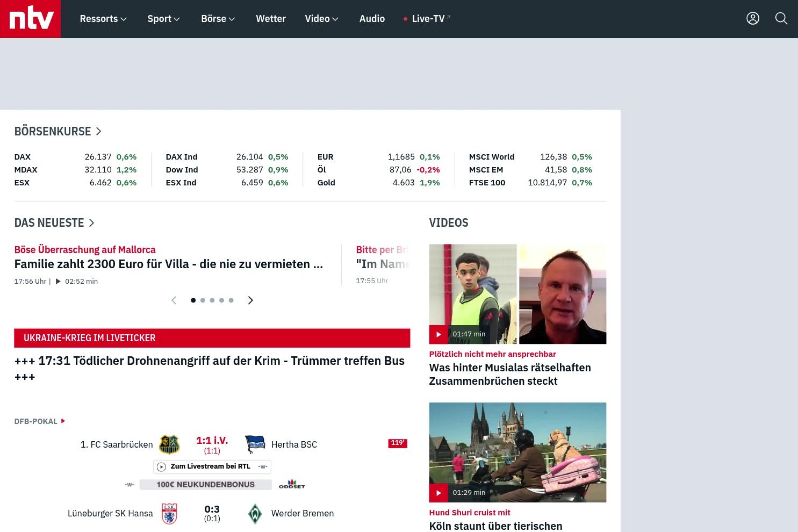Play the Musiala video via its play icon
This screenshot has width=798, height=532.
pos(438,334)
